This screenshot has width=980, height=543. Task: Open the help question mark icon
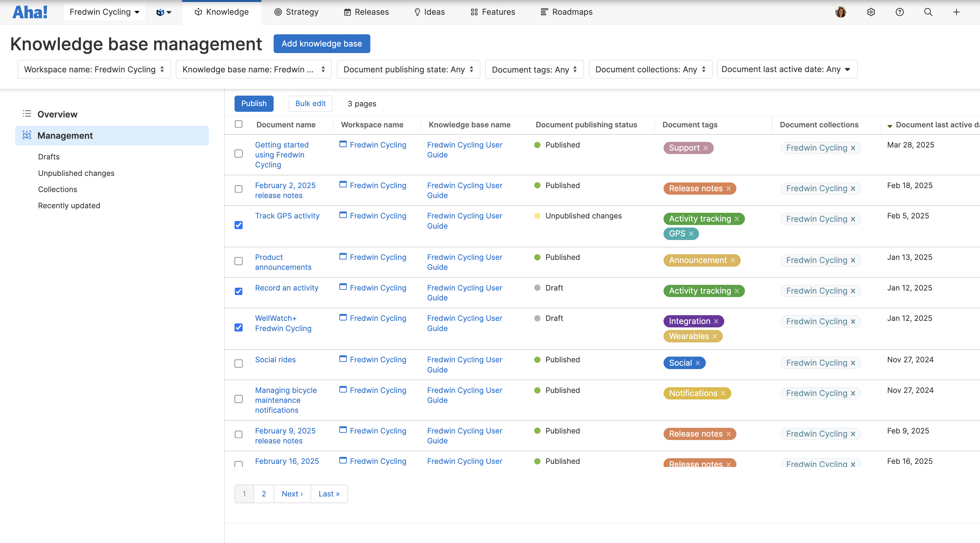click(899, 12)
